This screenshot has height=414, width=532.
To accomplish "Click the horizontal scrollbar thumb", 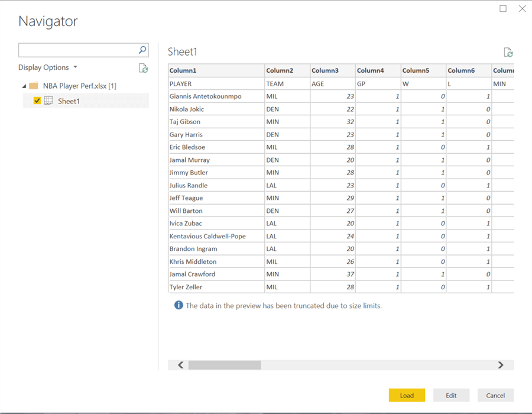I will click(x=225, y=366).
